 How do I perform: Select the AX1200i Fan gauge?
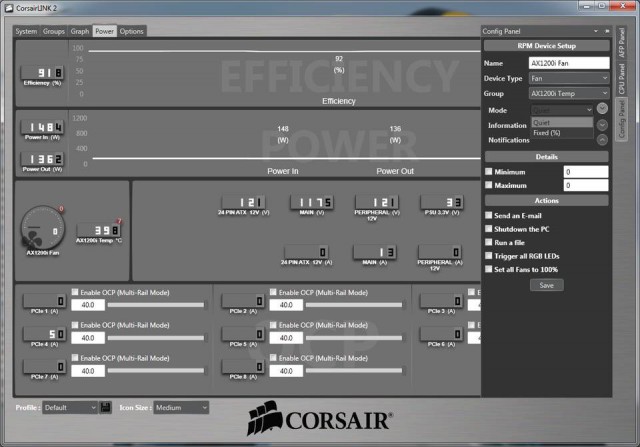click(42, 228)
